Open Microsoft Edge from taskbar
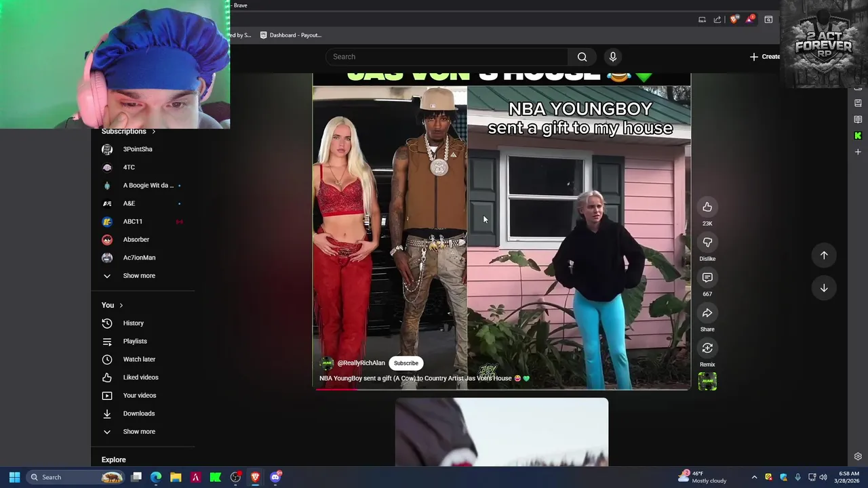Image resolution: width=868 pixels, height=488 pixels. pos(156,477)
